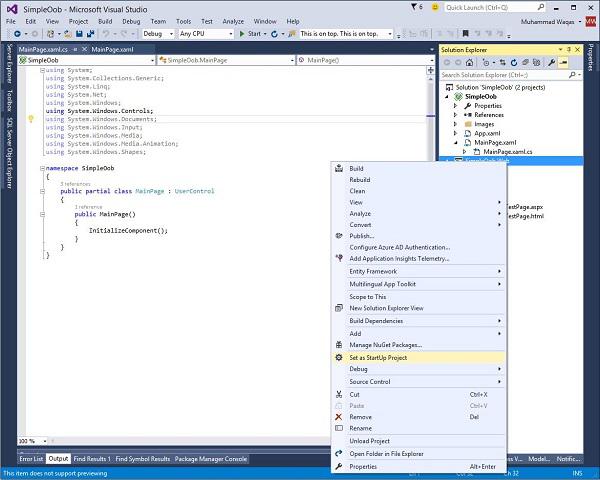Expand the References node in Solution Explorer
Screen dimensions: 600x480
click(x=456, y=115)
